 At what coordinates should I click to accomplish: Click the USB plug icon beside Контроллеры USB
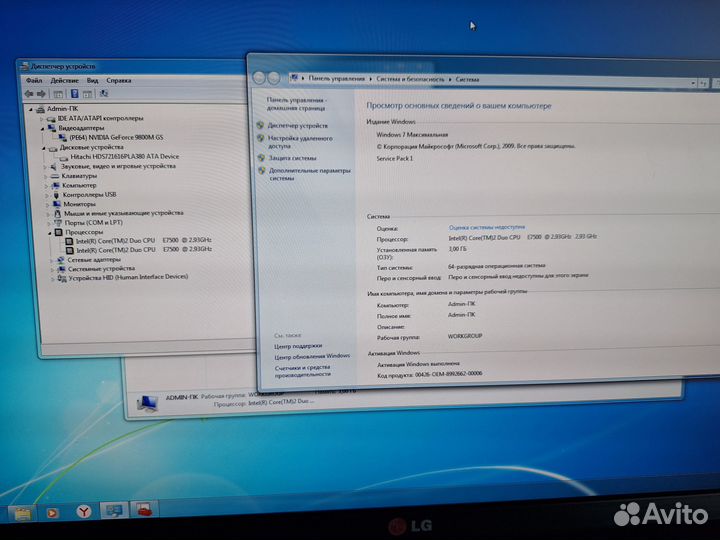[56, 195]
